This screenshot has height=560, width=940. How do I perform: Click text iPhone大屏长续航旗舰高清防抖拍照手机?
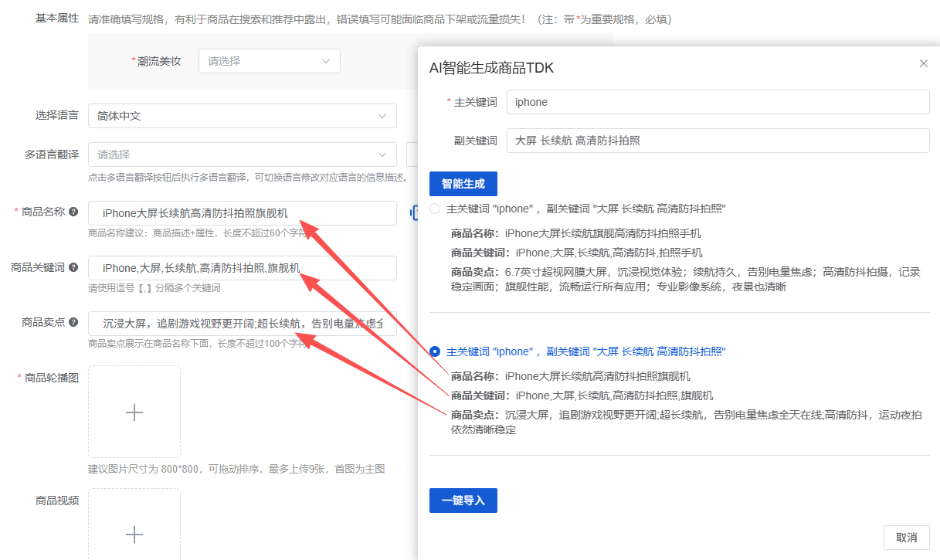tap(603, 233)
